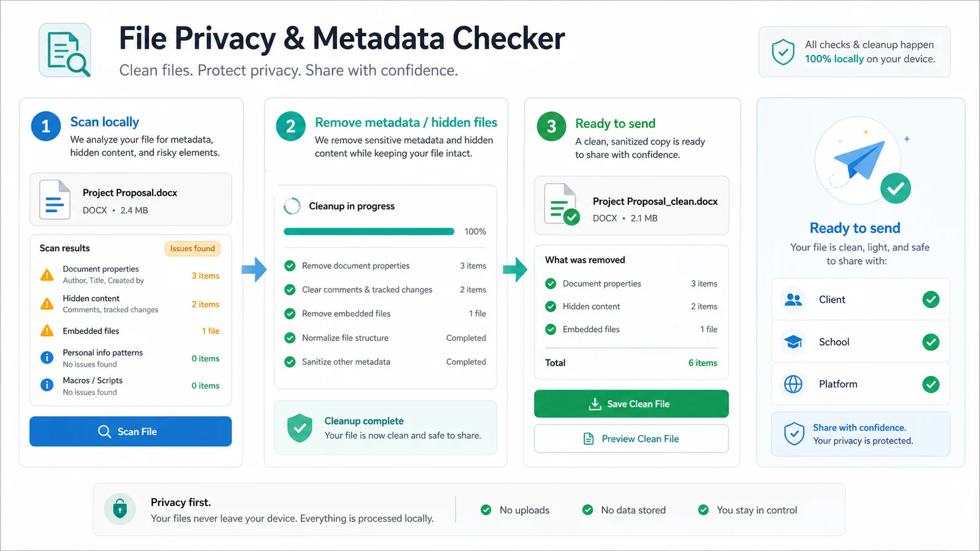Image resolution: width=980 pixels, height=551 pixels.
Task: Click the Platform globe icon
Action: 793,384
